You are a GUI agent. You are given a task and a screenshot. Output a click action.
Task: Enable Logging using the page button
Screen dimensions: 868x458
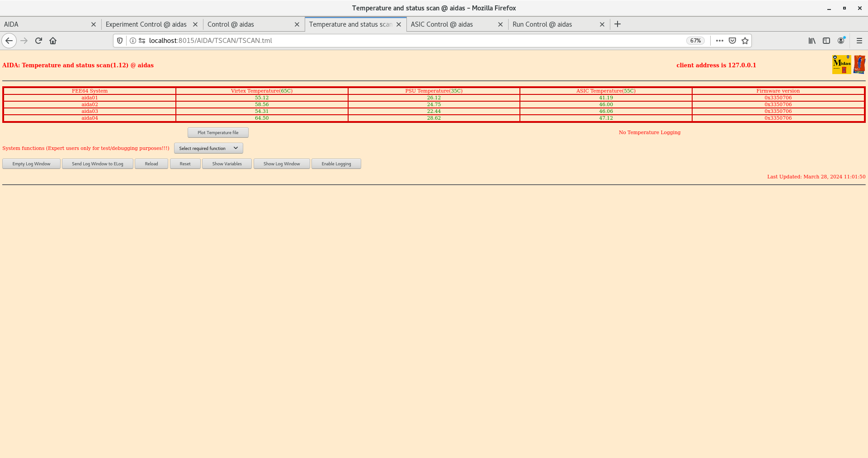coord(336,164)
